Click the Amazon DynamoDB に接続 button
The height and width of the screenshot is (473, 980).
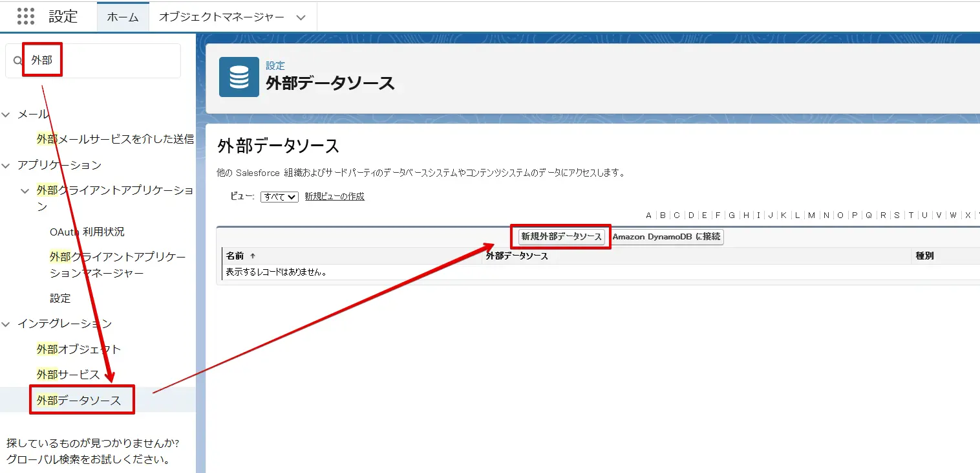pyautogui.click(x=666, y=237)
